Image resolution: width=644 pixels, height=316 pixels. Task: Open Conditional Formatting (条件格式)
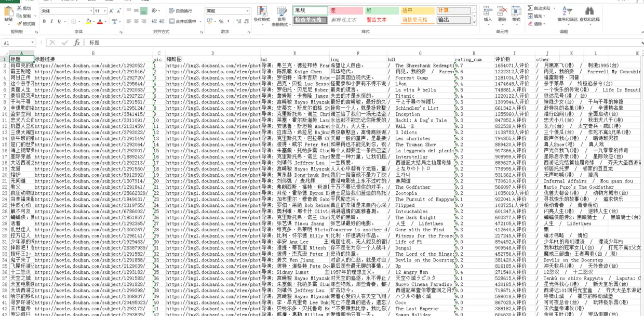point(262,16)
